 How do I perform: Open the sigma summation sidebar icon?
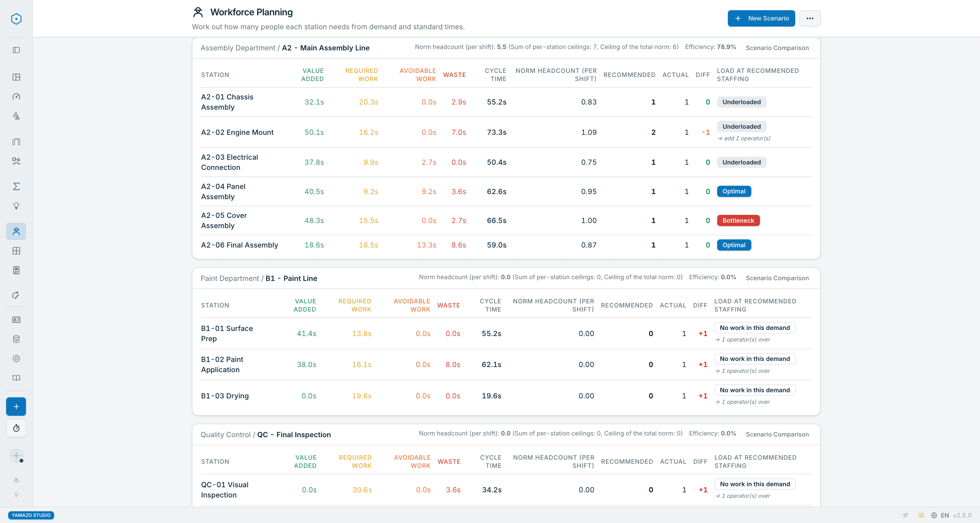pos(16,186)
